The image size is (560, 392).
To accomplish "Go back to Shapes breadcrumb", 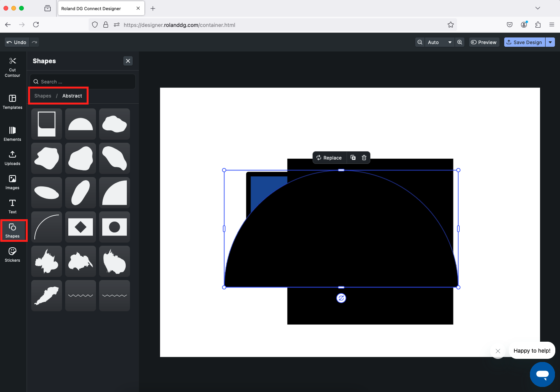I will click(43, 96).
